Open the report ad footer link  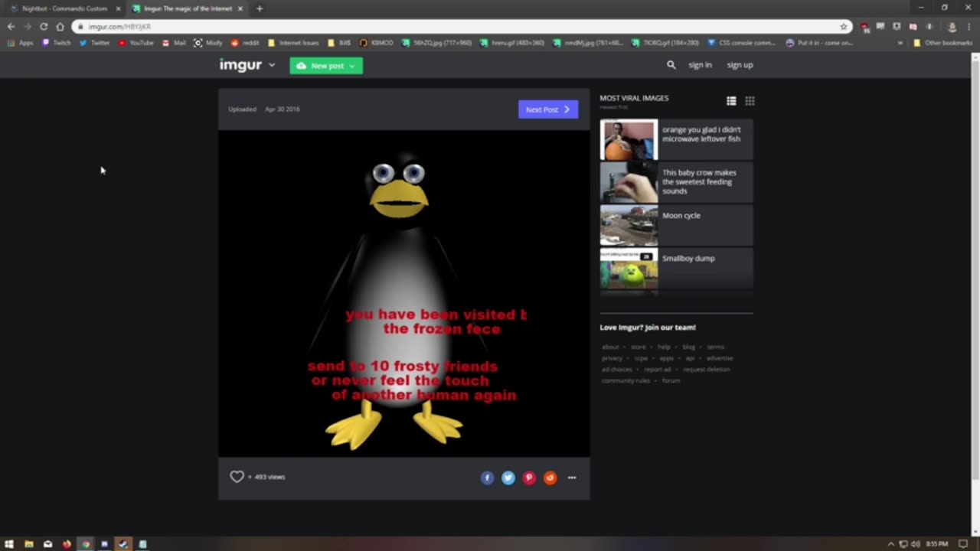(657, 370)
